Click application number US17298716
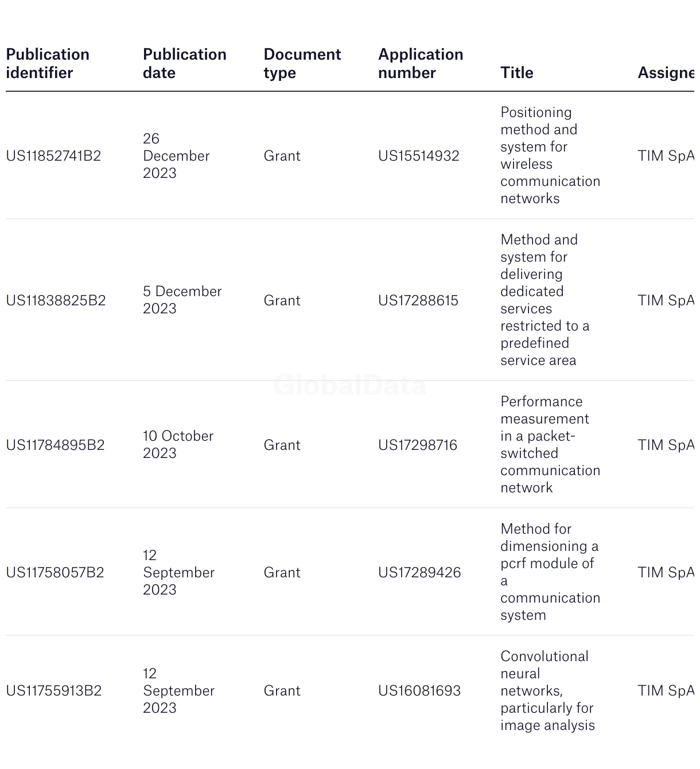The width and height of the screenshot is (700, 769). (418, 445)
